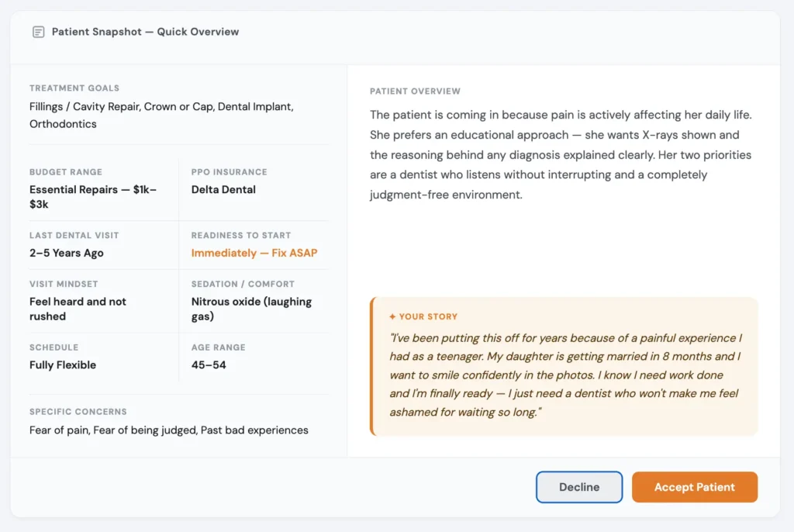Image resolution: width=794 pixels, height=532 pixels.
Task: Click the Nitrous oxide sedation value
Action: [x=251, y=309]
